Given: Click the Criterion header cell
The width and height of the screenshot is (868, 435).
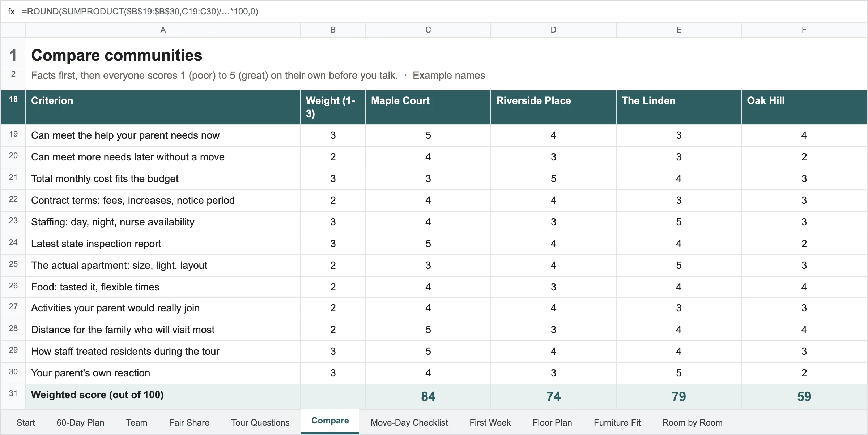Looking at the screenshot, I should 163,107.
